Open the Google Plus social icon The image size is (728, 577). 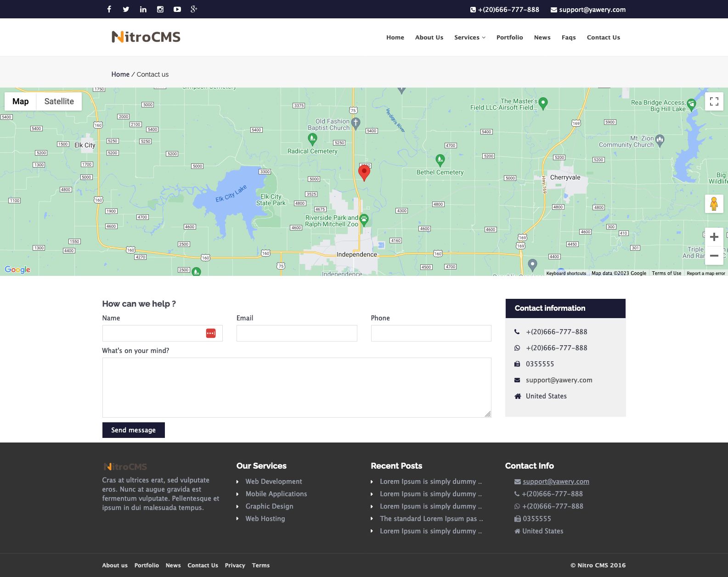tap(194, 9)
